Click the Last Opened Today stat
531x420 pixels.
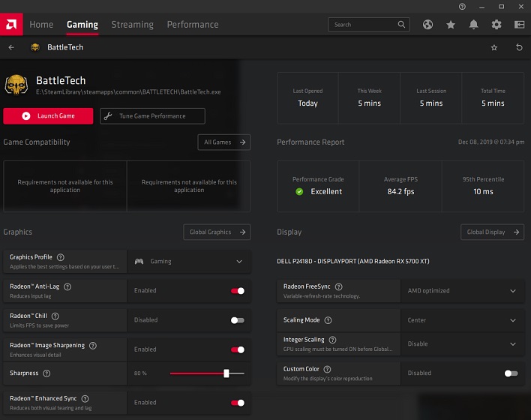coord(307,98)
